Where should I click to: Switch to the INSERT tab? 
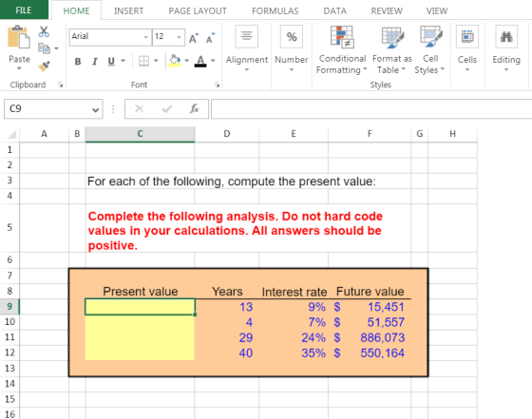click(x=128, y=10)
